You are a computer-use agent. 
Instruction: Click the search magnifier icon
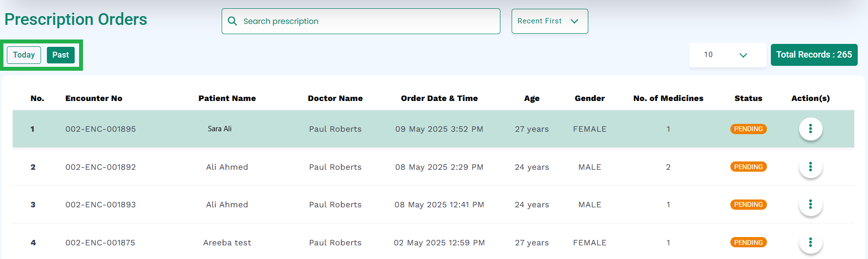(x=233, y=21)
